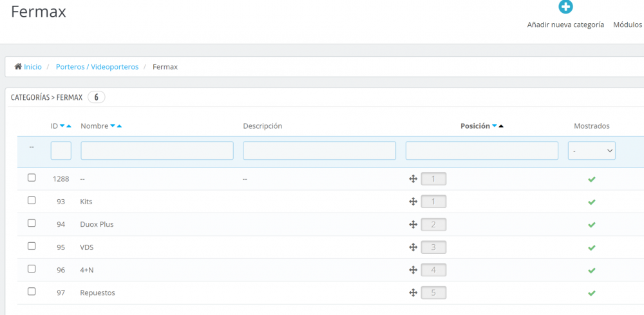644x315 pixels.
Task: Click ID value 93
Action: point(61,202)
